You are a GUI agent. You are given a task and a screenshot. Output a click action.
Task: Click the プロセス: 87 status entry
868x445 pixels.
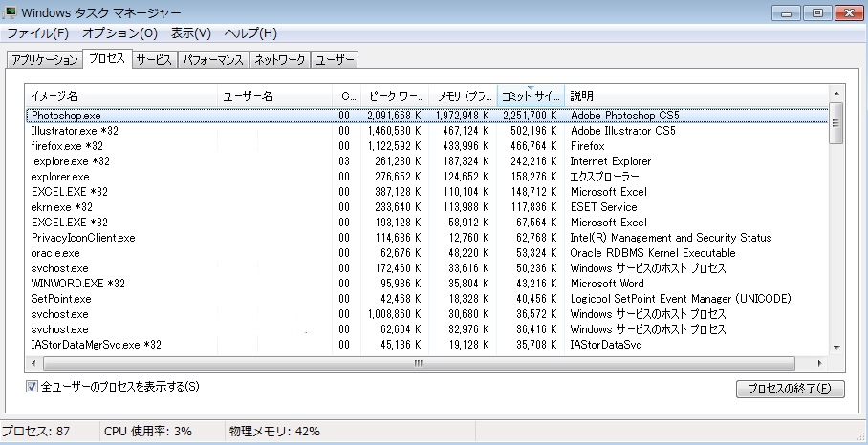[36, 432]
